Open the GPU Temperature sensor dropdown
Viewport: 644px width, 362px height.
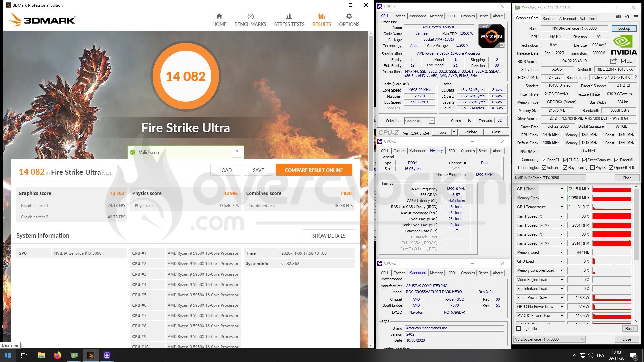[562, 207]
